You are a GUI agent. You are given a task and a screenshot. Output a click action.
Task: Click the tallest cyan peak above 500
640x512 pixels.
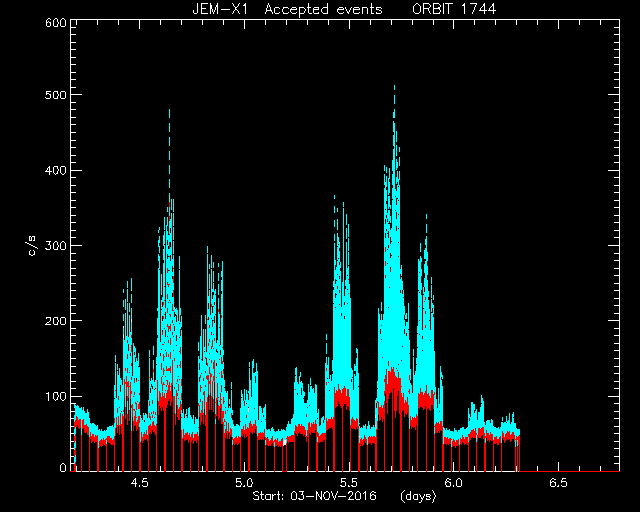pos(394,88)
